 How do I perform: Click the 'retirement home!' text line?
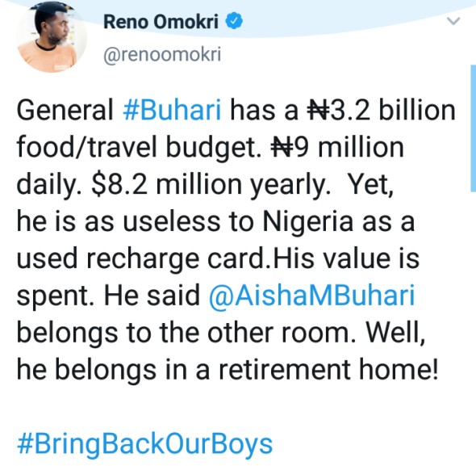tap(328, 370)
